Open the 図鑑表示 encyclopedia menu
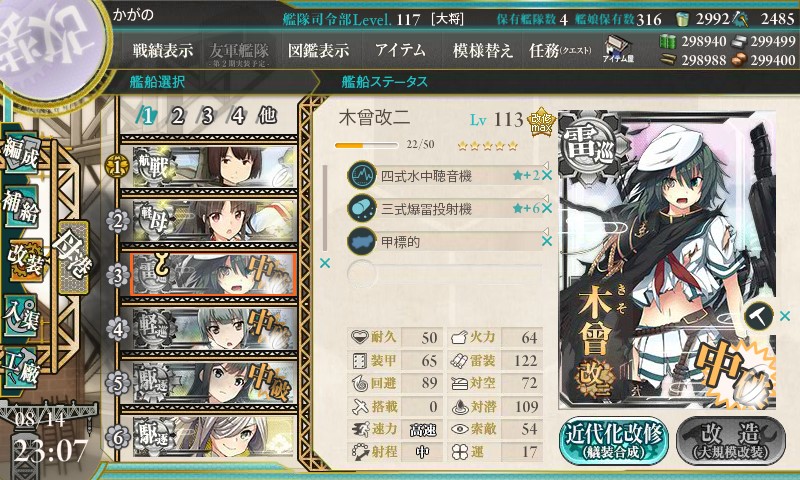Viewport: 800px width, 480px height. tap(318, 50)
